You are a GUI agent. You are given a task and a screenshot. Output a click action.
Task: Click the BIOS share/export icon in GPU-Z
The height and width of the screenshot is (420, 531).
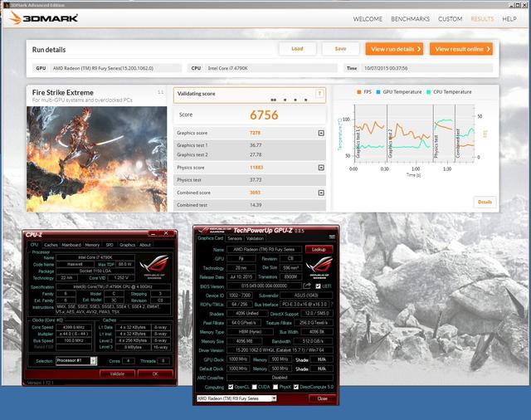(x=307, y=286)
